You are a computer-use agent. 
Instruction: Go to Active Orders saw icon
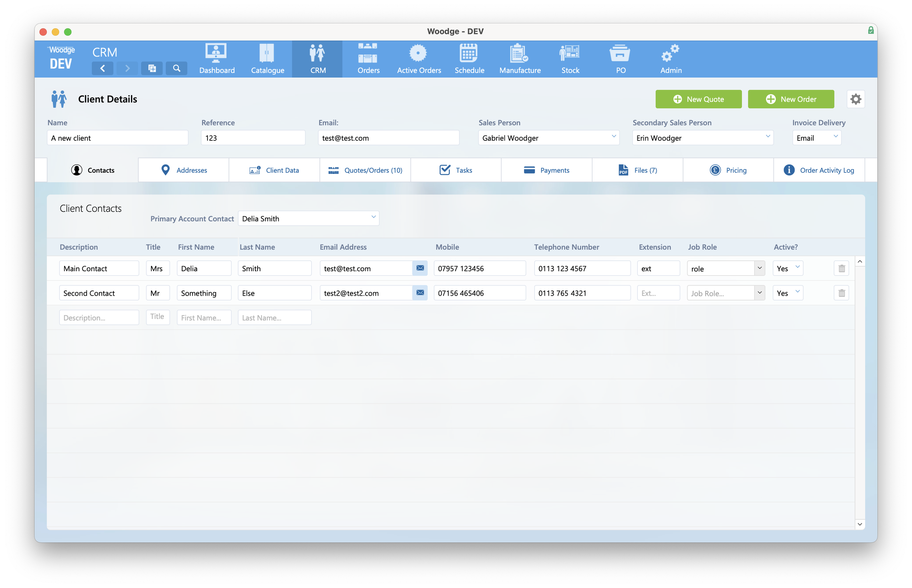[x=418, y=54]
